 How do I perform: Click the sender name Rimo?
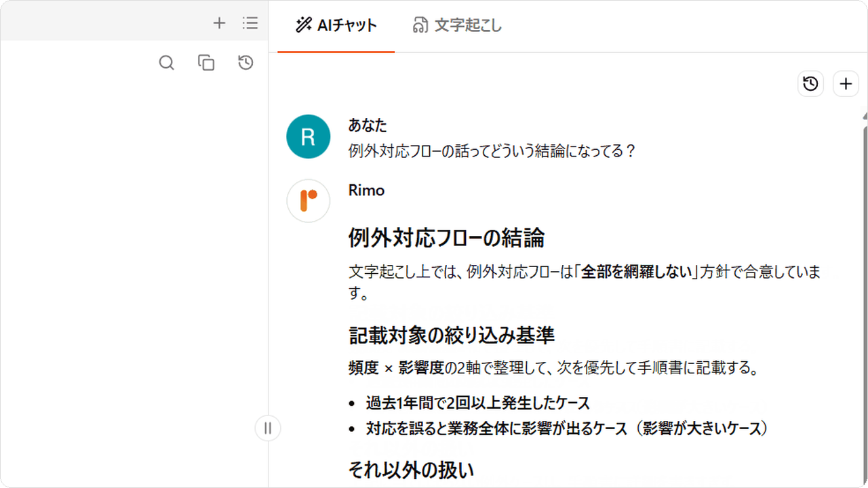tap(366, 190)
